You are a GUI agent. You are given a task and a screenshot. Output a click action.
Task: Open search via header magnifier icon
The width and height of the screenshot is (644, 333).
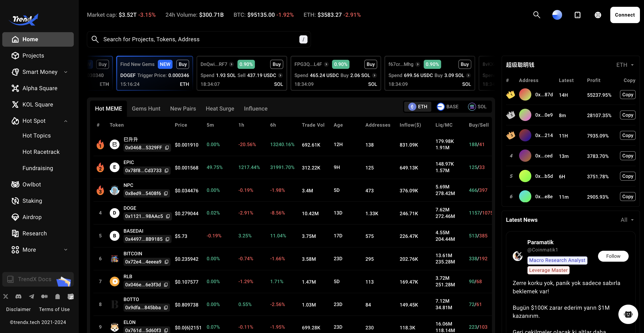click(x=537, y=15)
